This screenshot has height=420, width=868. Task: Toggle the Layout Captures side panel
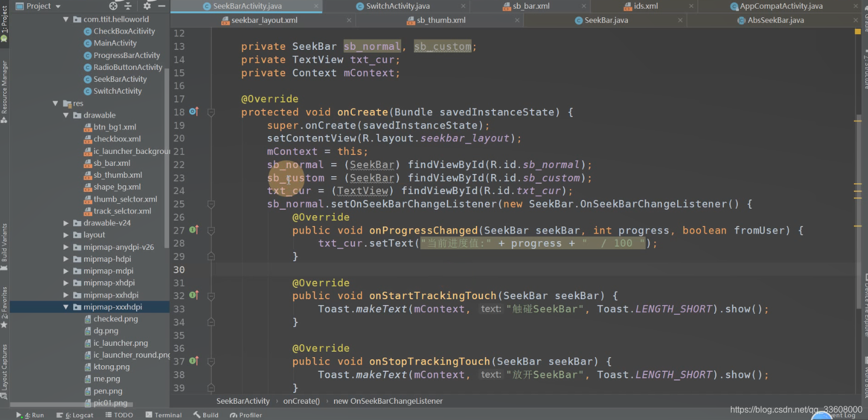tap(4, 371)
